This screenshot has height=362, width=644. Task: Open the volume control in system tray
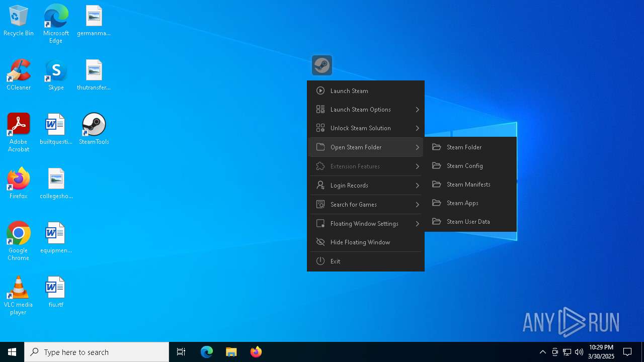(x=579, y=352)
